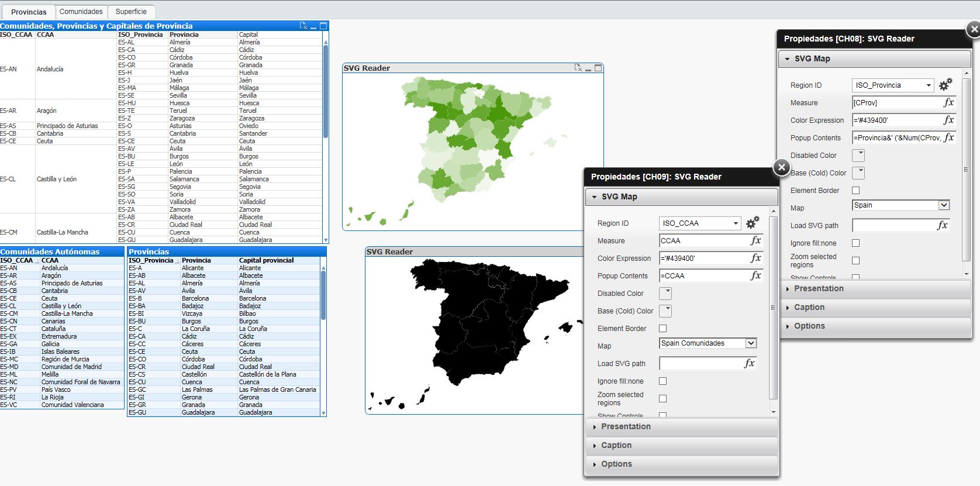The image size is (980, 486).
Task: Collapse SVG Map section in CH09 panel
Action: tap(682, 197)
